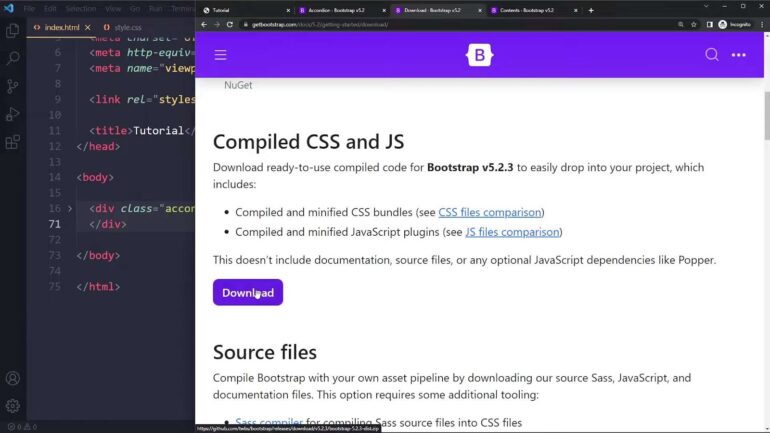Click the VS Code logo icon
Image resolution: width=770 pixels, height=433 pixels.
coord(9,8)
